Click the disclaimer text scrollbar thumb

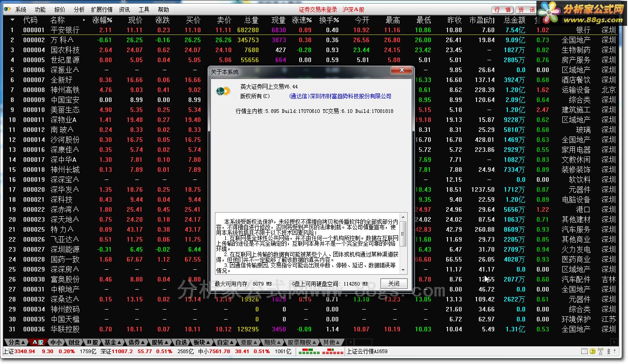403,234
